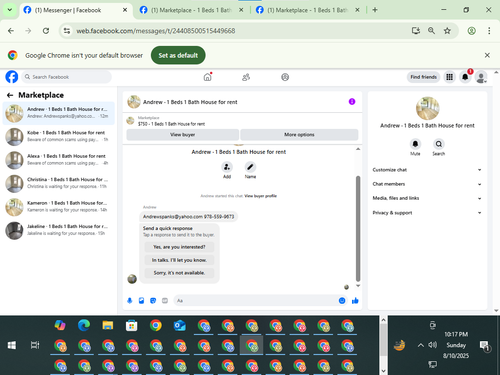Viewport: 500px width, 375px height.
Task: Expand the Customize chat section
Action: pos(427,170)
